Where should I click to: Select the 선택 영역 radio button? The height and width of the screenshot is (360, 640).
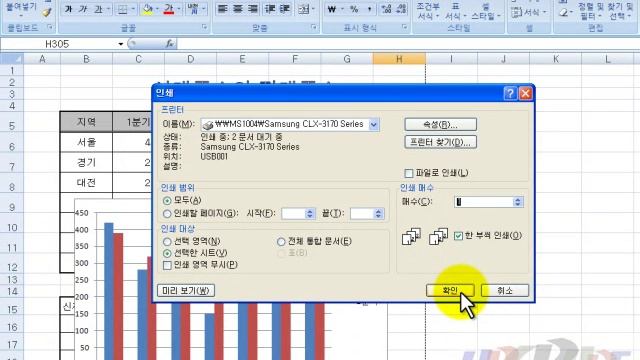point(167,242)
